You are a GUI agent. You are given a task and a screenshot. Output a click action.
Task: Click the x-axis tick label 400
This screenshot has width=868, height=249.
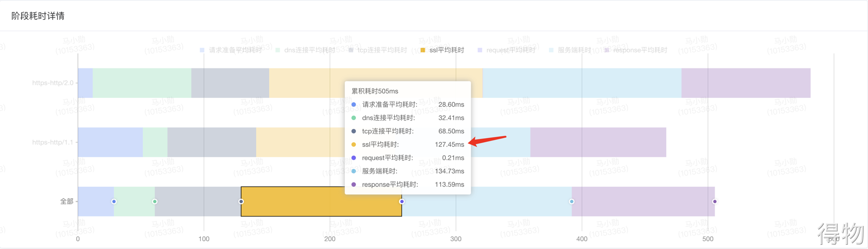click(x=582, y=239)
